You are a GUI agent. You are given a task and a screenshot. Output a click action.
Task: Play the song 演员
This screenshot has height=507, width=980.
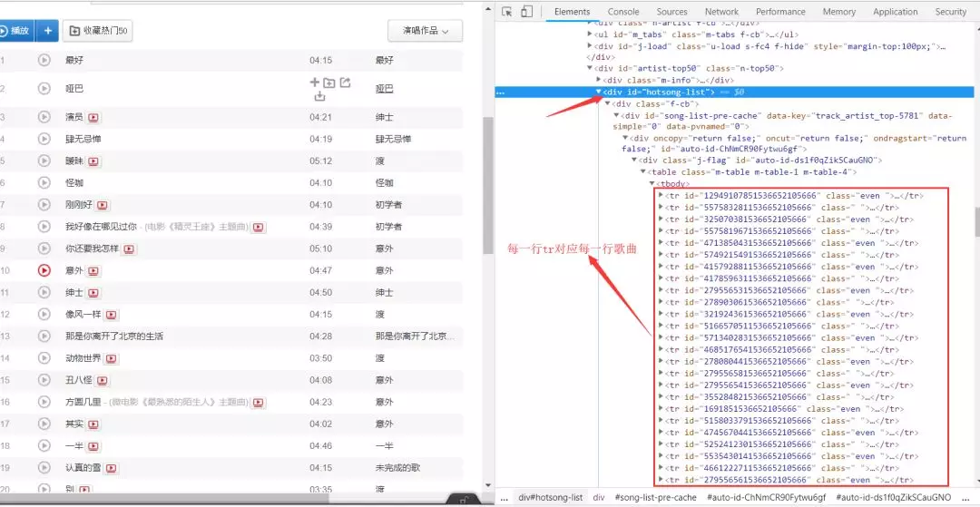(44, 117)
